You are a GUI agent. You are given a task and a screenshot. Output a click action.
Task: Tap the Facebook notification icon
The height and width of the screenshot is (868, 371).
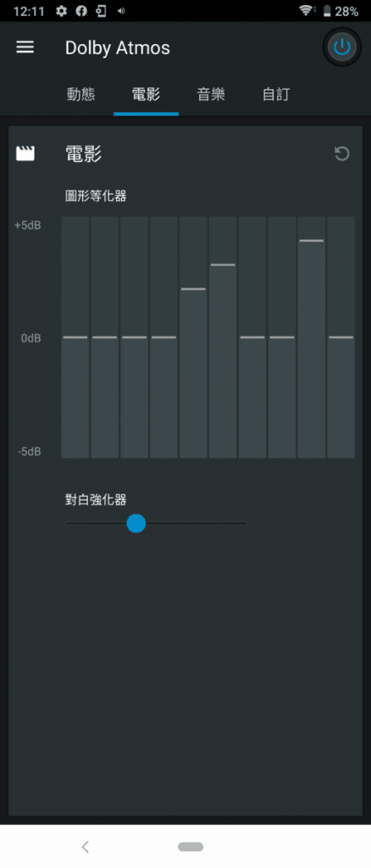[81, 11]
